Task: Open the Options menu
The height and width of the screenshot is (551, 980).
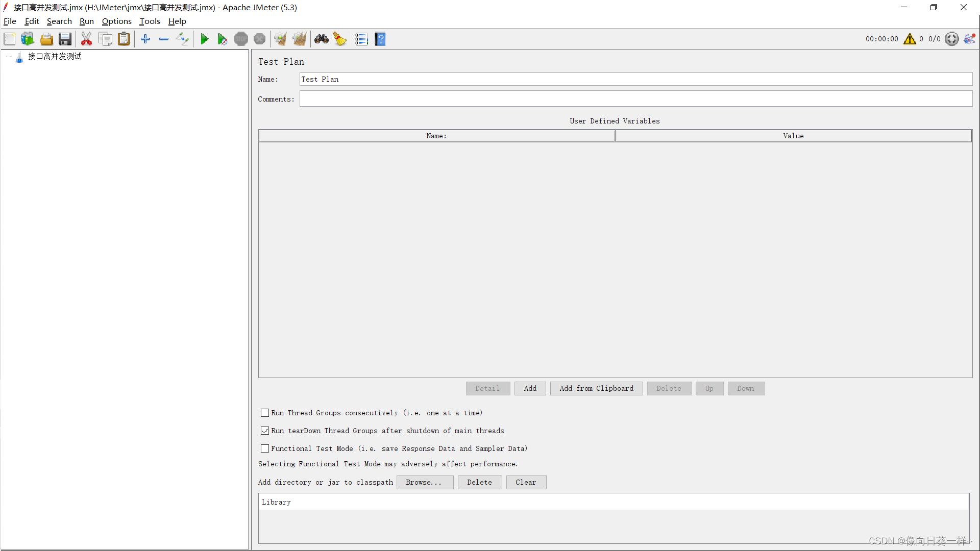Action: [116, 21]
